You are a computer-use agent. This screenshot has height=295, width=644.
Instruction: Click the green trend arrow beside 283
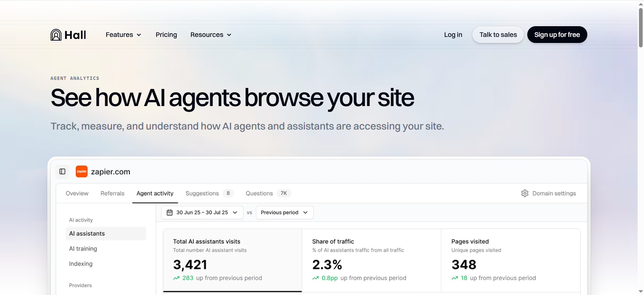176,278
